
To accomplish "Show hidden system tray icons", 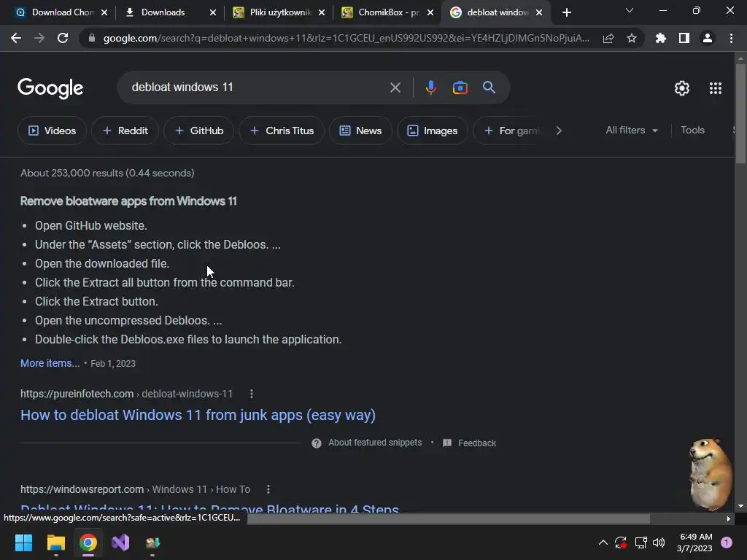I will (603, 542).
